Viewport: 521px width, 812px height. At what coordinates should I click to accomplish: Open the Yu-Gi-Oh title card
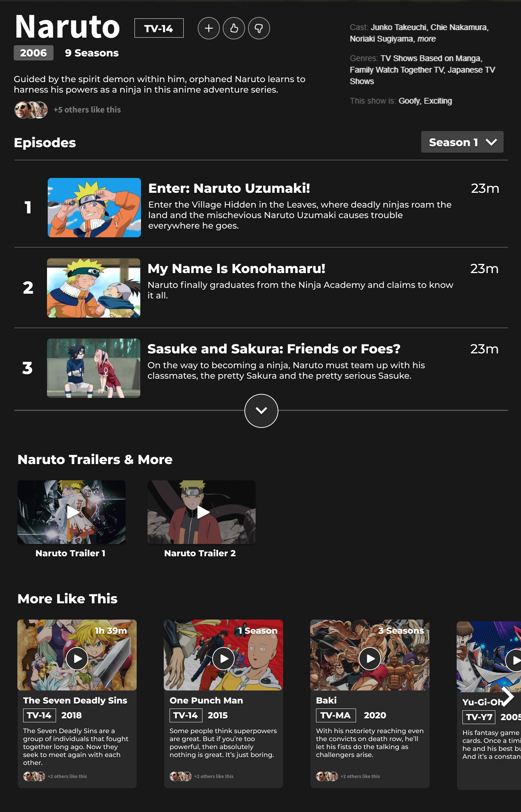click(x=489, y=705)
